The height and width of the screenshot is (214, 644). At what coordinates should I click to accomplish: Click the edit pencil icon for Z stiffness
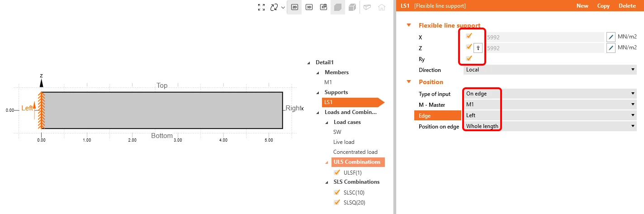[x=611, y=48]
